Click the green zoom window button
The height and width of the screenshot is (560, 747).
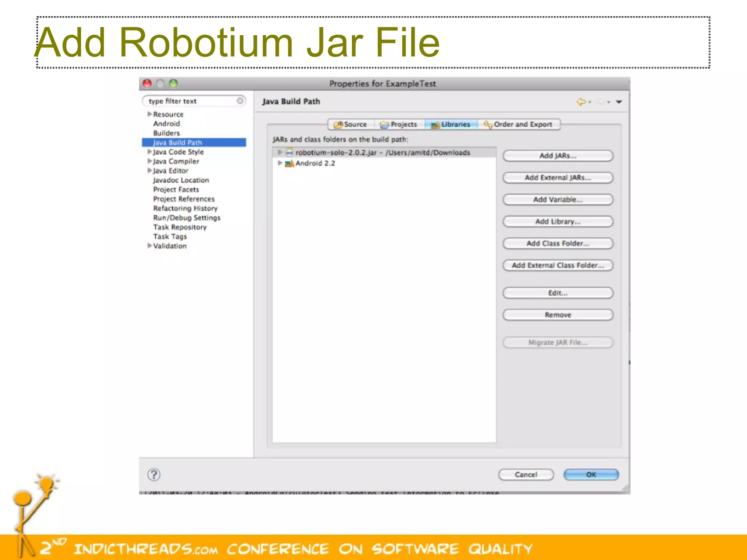174,84
